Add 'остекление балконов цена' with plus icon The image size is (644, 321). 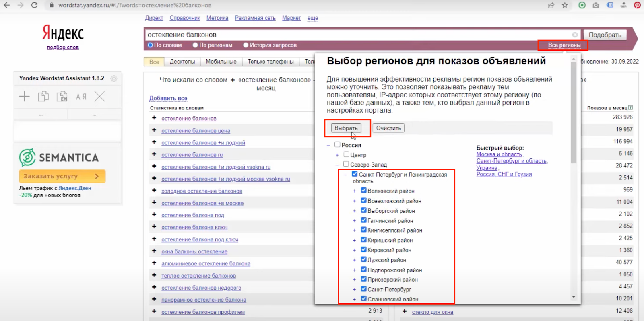click(154, 130)
